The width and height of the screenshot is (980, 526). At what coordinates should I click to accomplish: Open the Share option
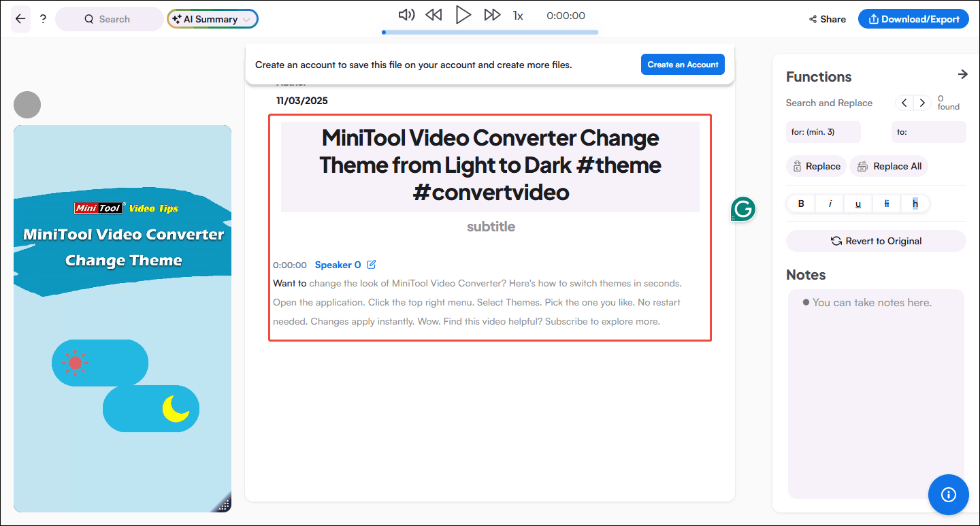827,19
